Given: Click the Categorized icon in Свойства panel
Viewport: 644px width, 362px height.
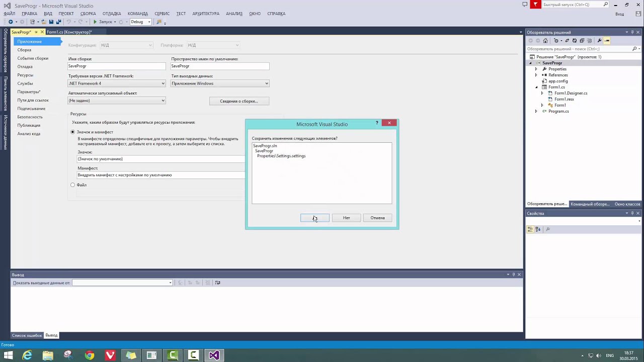Looking at the screenshot, I should pos(530,229).
